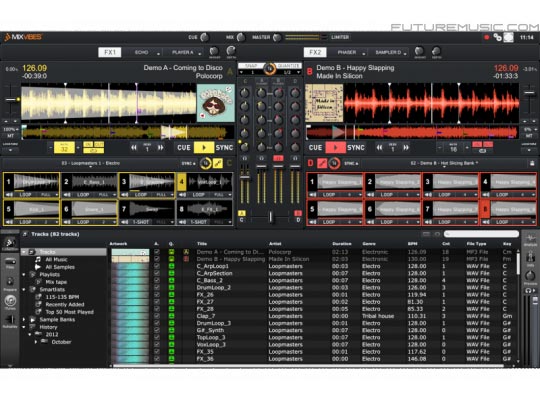Open the Recently Added smartlist
Image resolution: width=540 pixels, height=400 pixels.
tap(65, 305)
